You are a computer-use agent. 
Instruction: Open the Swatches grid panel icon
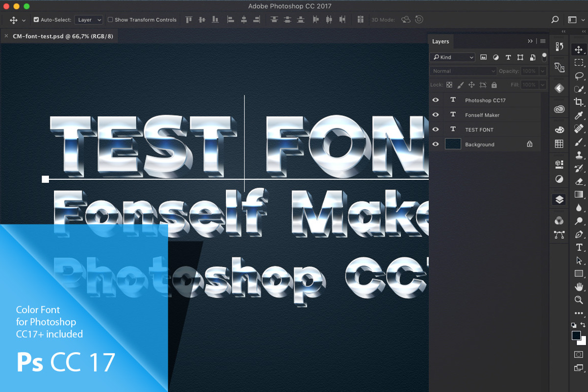coord(559,144)
